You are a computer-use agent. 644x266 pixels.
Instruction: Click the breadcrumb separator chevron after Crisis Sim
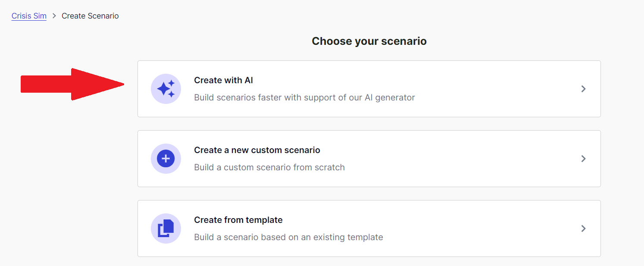click(54, 16)
